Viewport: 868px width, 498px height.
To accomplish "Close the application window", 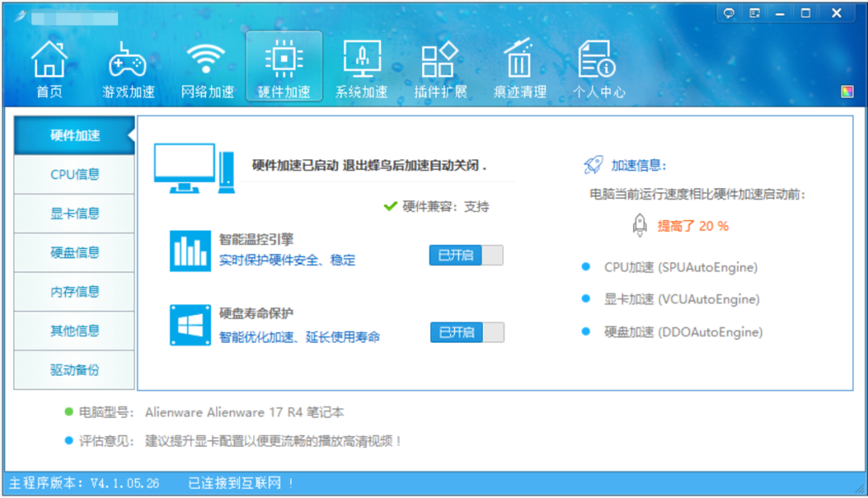I will (x=837, y=14).
